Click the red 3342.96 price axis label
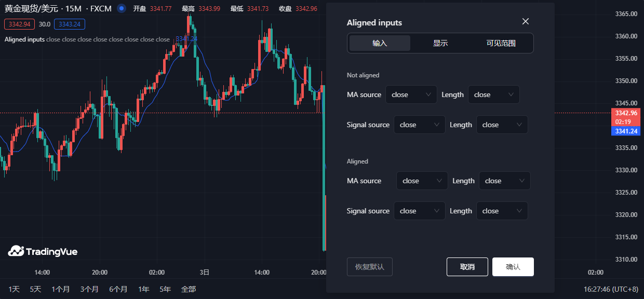644x299 pixels. [x=625, y=113]
